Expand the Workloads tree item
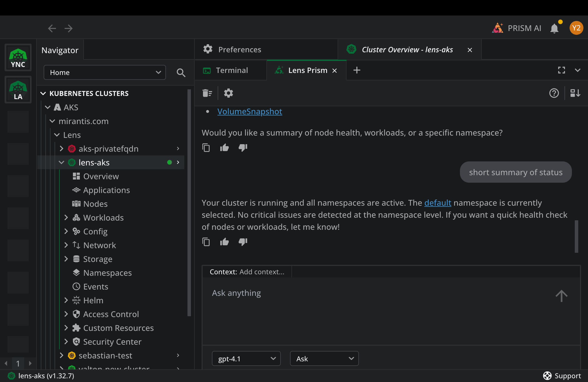 tap(66, 218)
